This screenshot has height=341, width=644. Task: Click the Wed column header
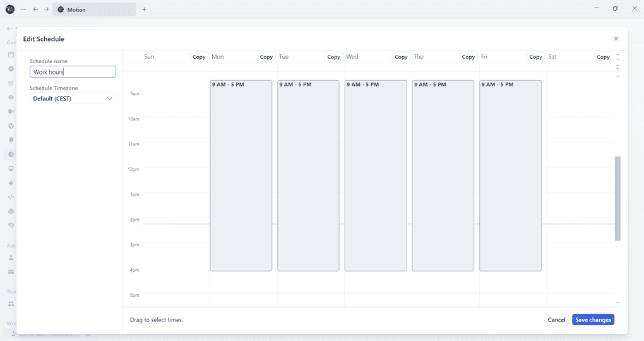[352, 57]
